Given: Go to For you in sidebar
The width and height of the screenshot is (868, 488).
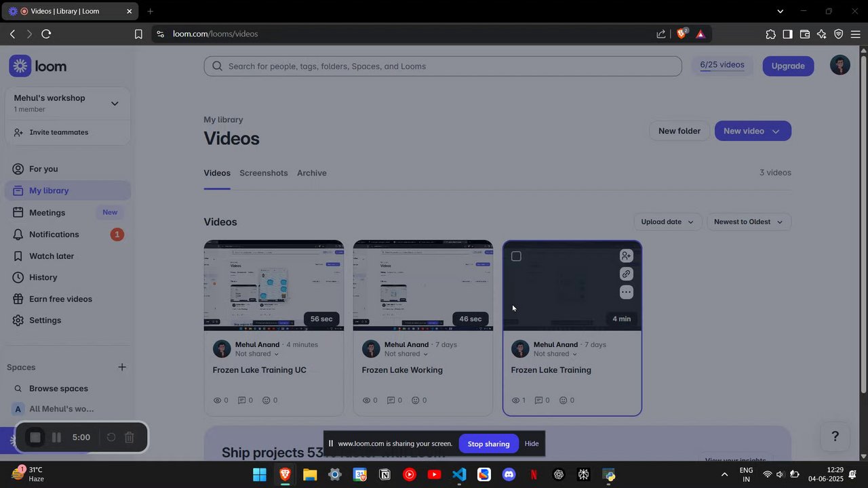Looking at the screenshot, I should tap(68, 169).
